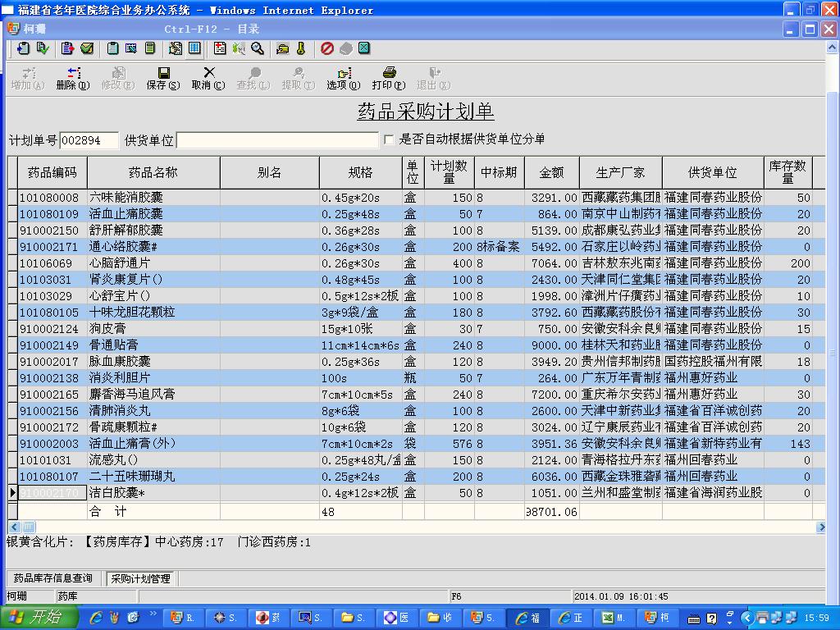Click the 药品名称 column header

pyautogui.click(x=153, y=172)
